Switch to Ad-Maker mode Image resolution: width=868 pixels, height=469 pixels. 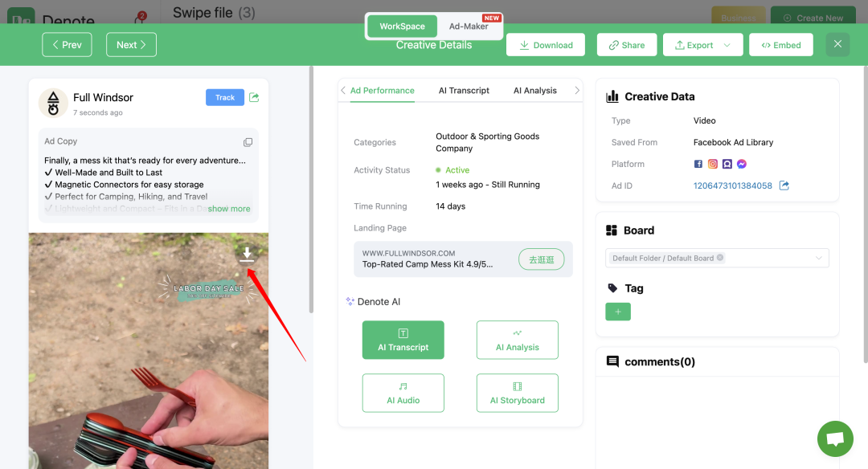469,26
